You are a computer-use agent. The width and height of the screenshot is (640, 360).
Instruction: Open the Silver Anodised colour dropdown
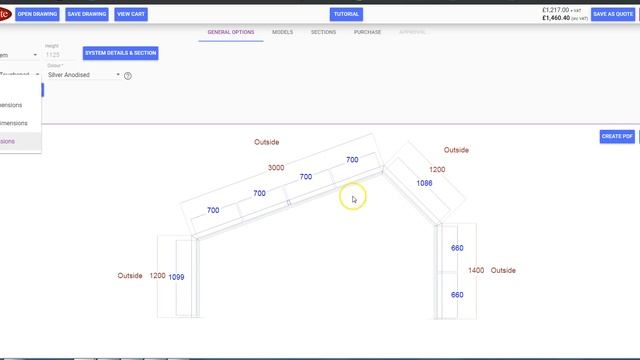(x=83, y=75)
